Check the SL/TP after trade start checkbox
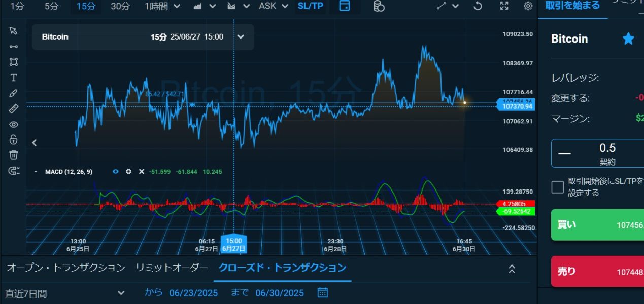644x304 pixels. point(558,187)
